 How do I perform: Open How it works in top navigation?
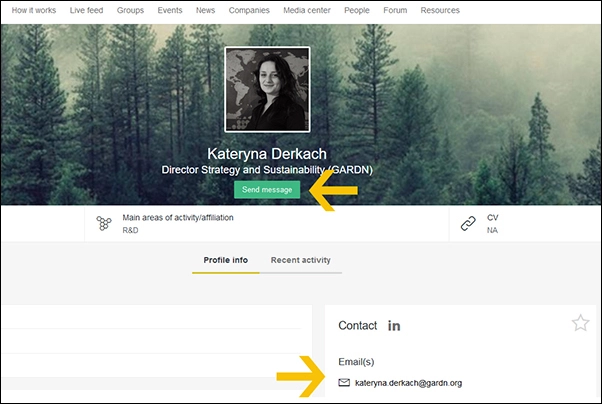coord(35,11)
